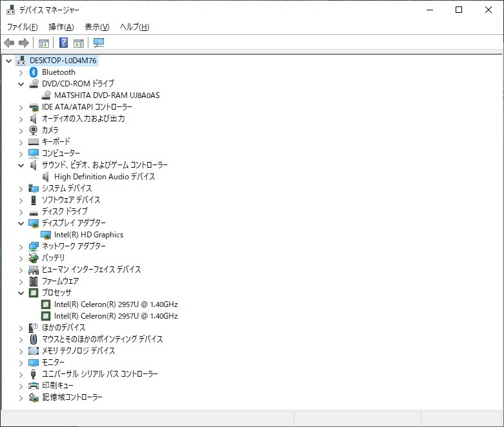The image size is (504, 427).
Task: Click the システム デバイス icon
Action: pyautogui.click(x=34, y=188)
